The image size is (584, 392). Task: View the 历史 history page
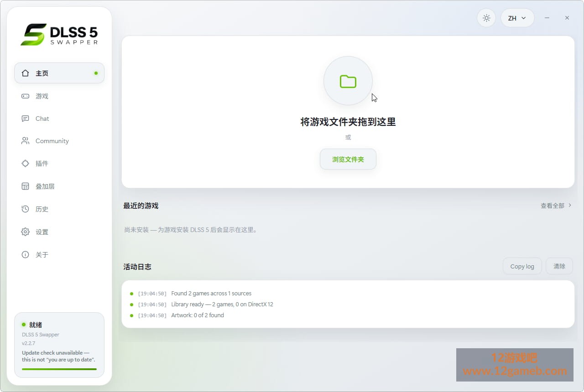(x=59, y=209)
